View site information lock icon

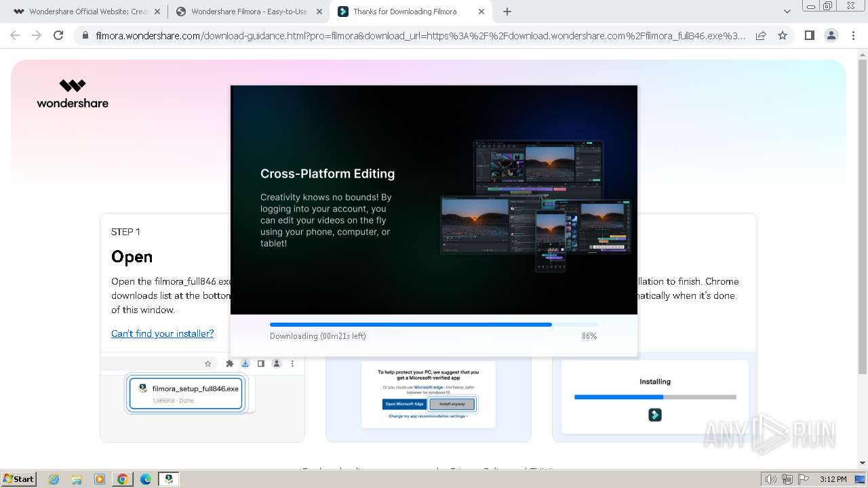coord(85,36)
